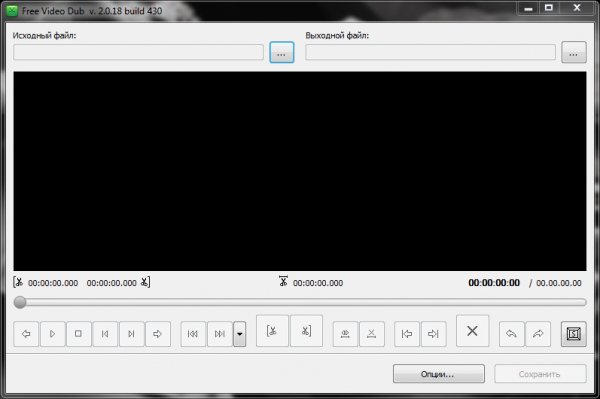
Task: Click the icon with a circle above a line
Action: [x=345, y=334]
